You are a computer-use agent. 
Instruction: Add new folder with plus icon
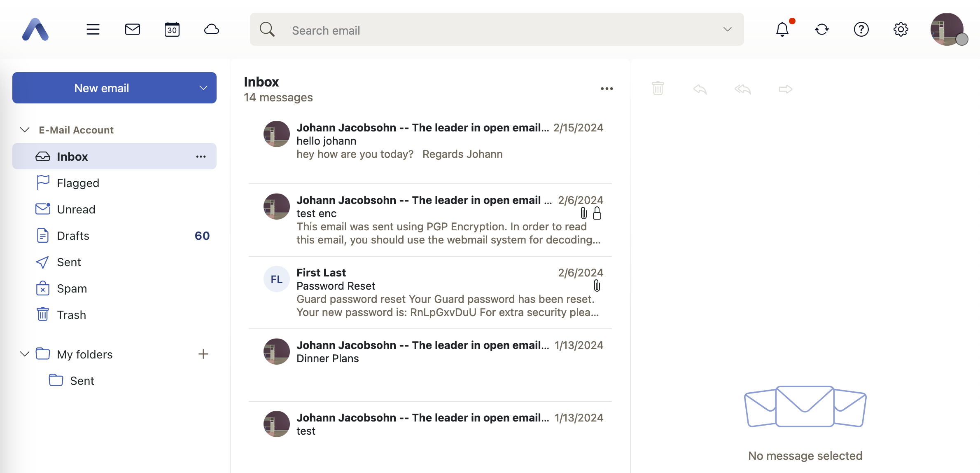coord(203,354)
